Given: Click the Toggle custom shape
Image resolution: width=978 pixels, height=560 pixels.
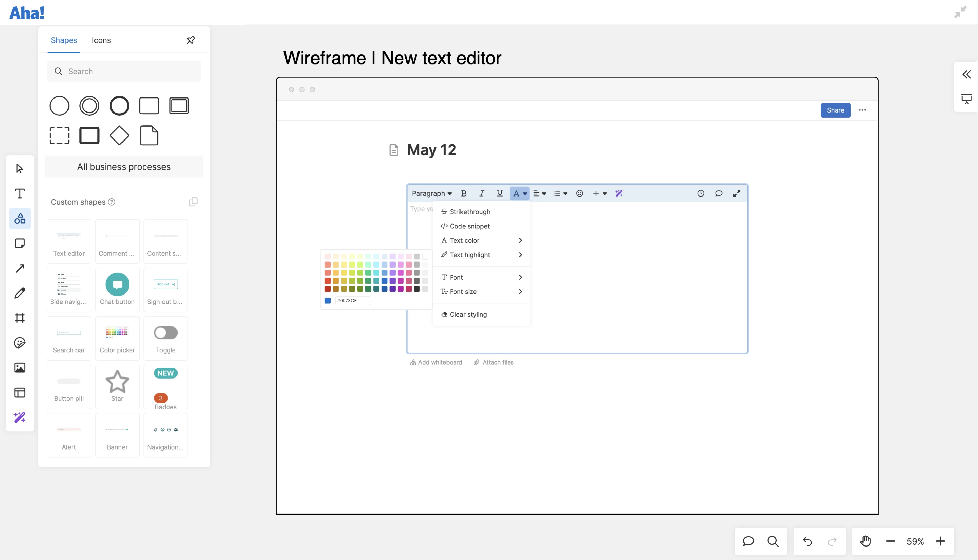Looking at the screenshot, I should point(166,339).
